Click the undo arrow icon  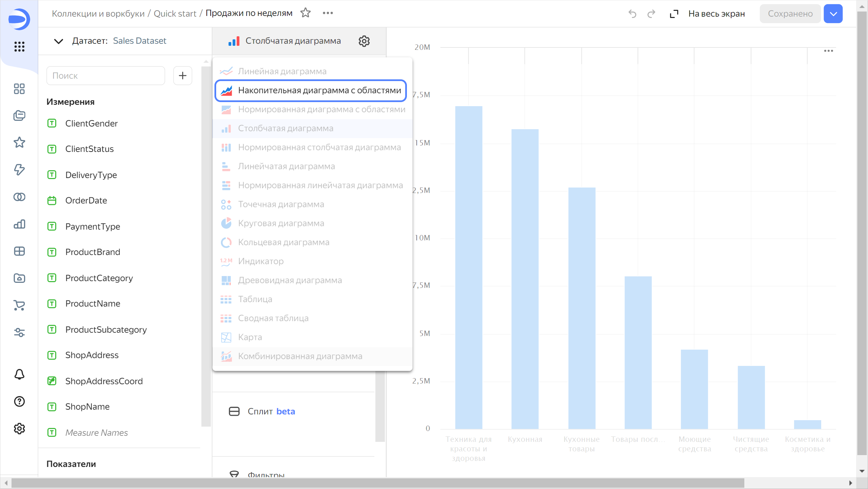click(632, 14)
